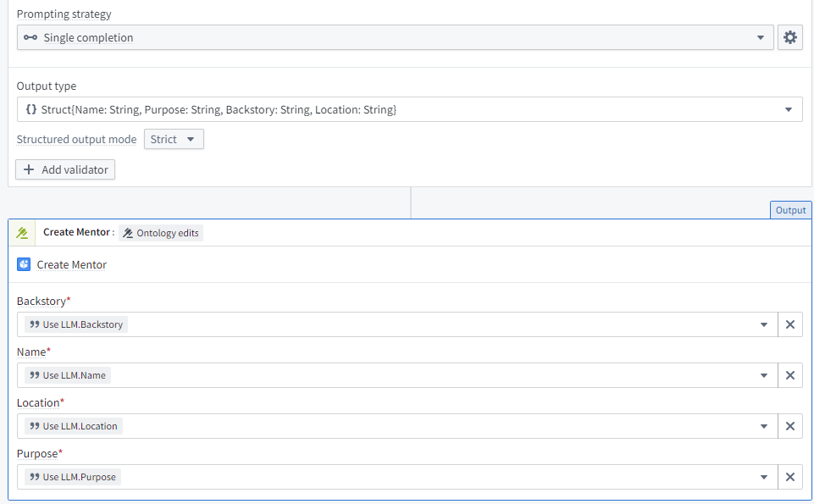Expand the Location value dropdown arrow
Viewport: 814px width, 504px height.
pos(763,426)
